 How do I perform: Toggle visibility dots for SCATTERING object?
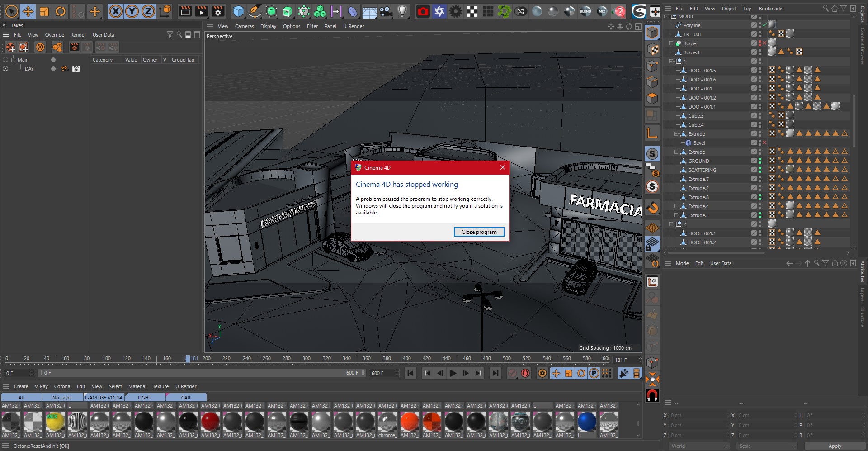coord(760,170)
